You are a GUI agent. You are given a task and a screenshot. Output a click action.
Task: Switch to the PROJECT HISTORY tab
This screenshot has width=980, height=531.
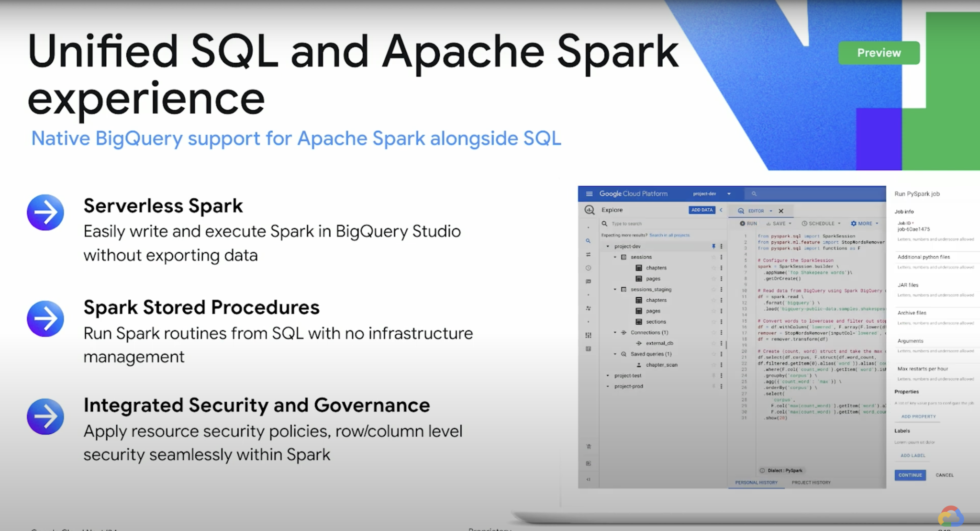(x=811, y=482)
